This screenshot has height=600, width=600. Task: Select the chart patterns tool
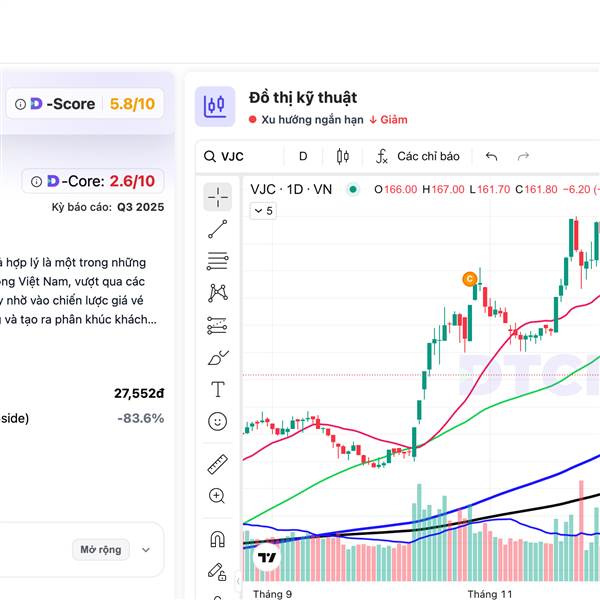(217, 293)
